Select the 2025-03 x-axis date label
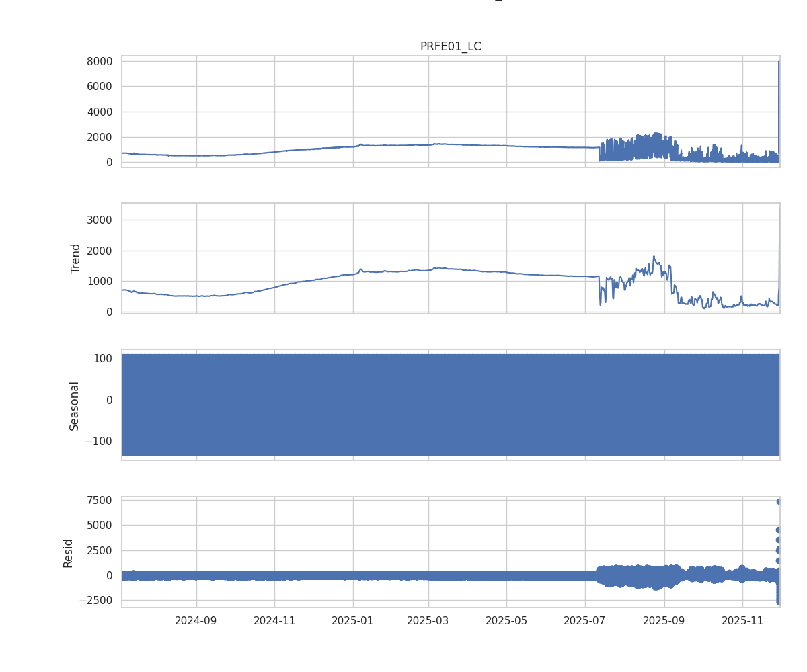The width and height of the screenshot is (807, 672). coord(428,620)
